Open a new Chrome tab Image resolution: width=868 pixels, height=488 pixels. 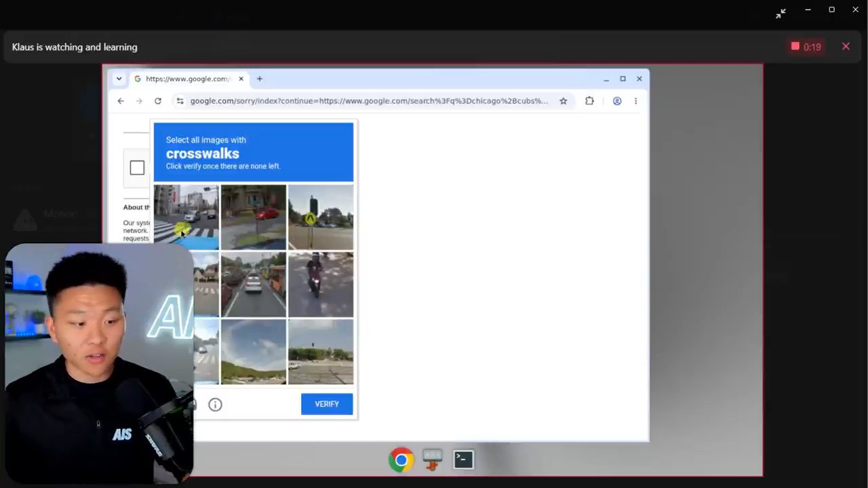click(x=259, y=79)
